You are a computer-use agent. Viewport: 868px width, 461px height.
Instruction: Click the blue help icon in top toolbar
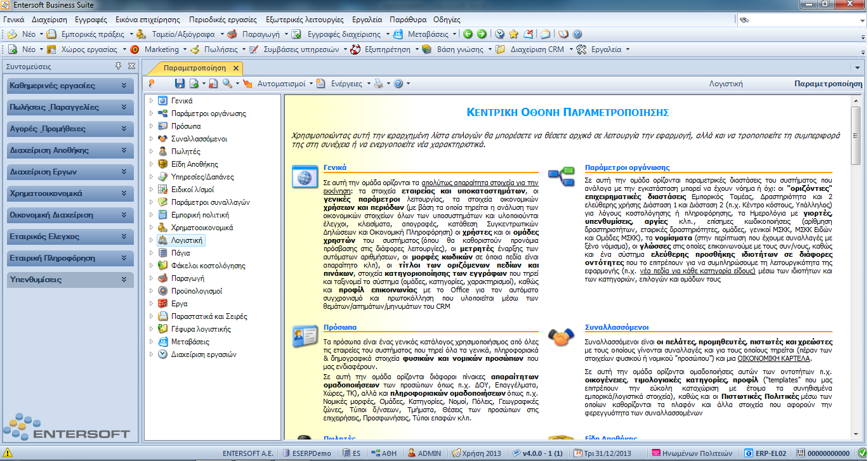[x=577, y=34]
